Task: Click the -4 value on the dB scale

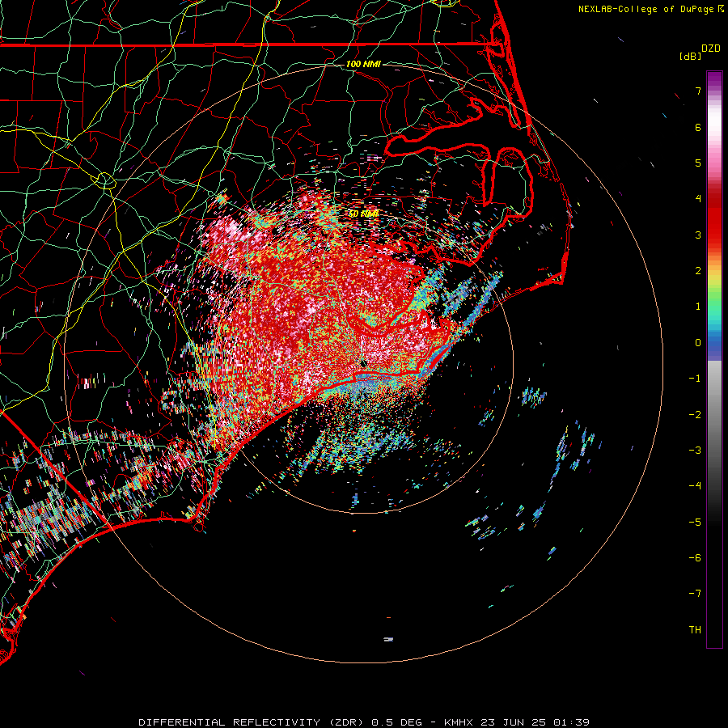Action: [695, 486]
